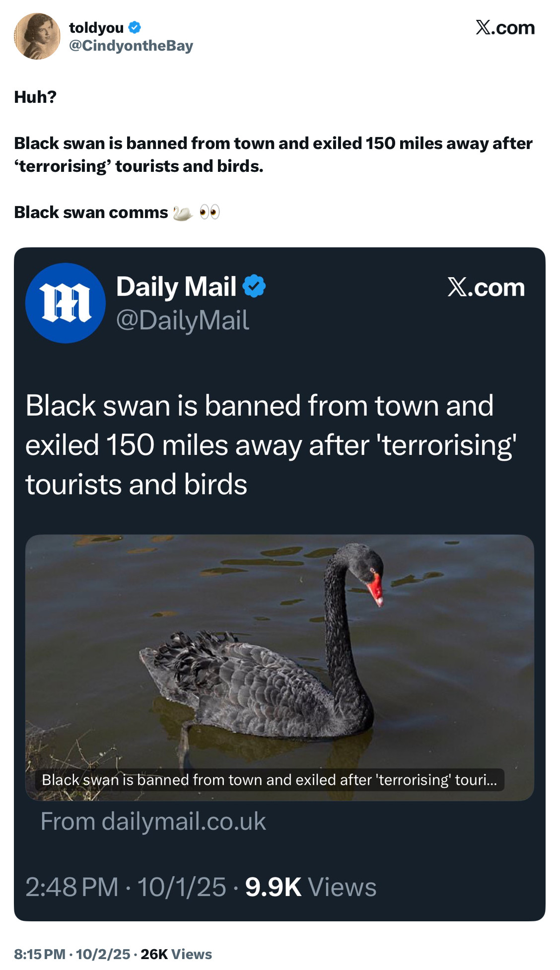
Task: Click the X.com logo inside quoted post
Action: click(486, 287)
